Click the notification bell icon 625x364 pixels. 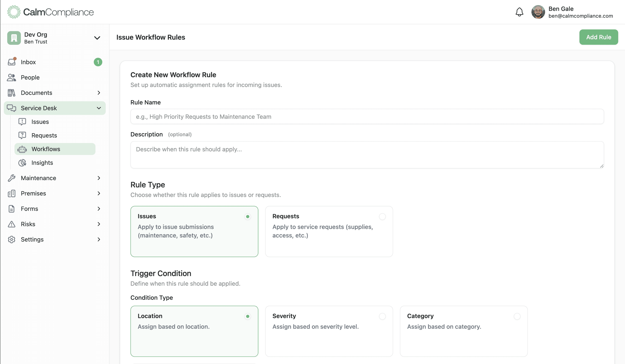[x=519, y=12]
